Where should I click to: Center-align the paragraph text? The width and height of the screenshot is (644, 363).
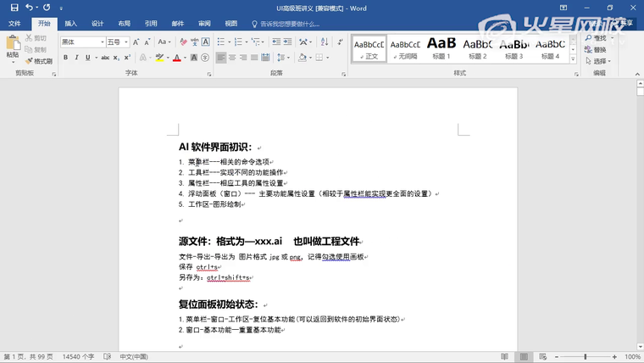(x=233, y=58)
